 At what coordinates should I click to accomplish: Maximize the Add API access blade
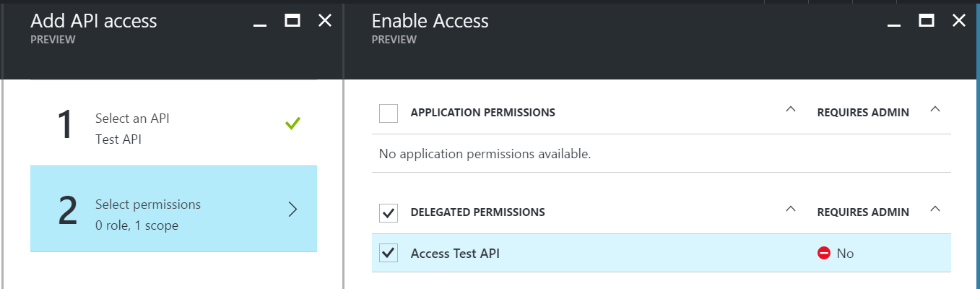[x=292, y=21]
